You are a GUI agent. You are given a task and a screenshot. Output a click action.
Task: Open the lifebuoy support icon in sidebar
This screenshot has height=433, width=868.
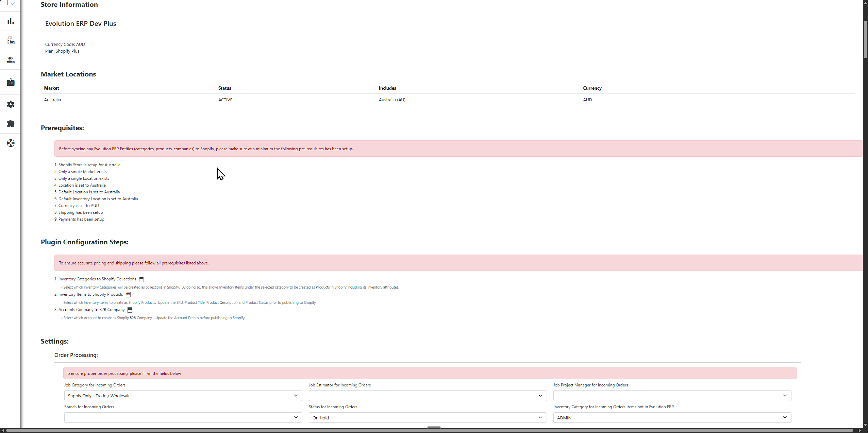(11, 143)
